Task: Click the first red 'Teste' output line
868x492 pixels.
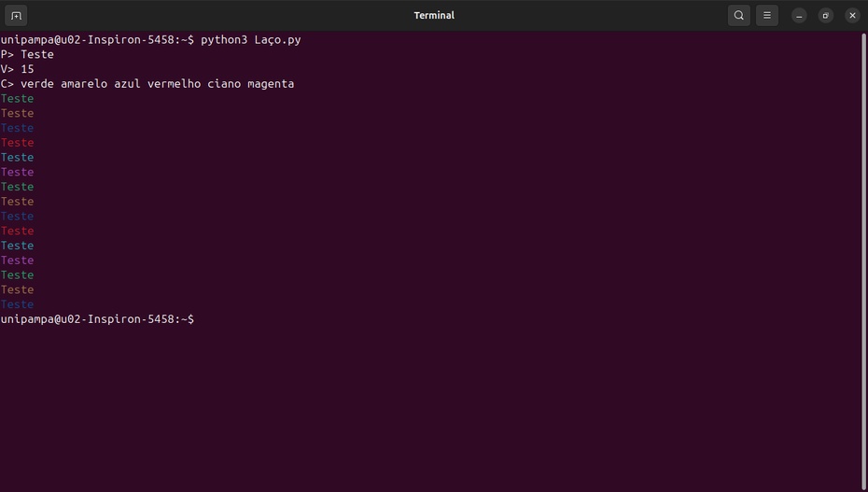Action: (17, 143)
